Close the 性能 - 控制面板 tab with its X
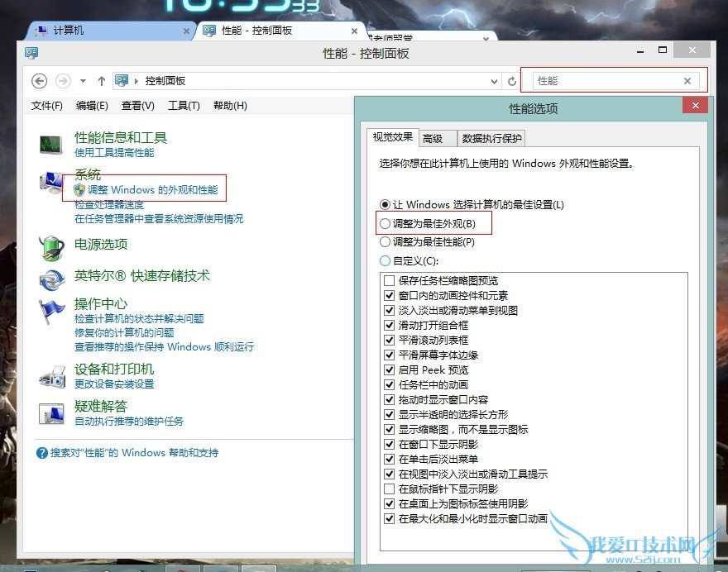This screenshot has height=572, width=728. click(354, 31)
